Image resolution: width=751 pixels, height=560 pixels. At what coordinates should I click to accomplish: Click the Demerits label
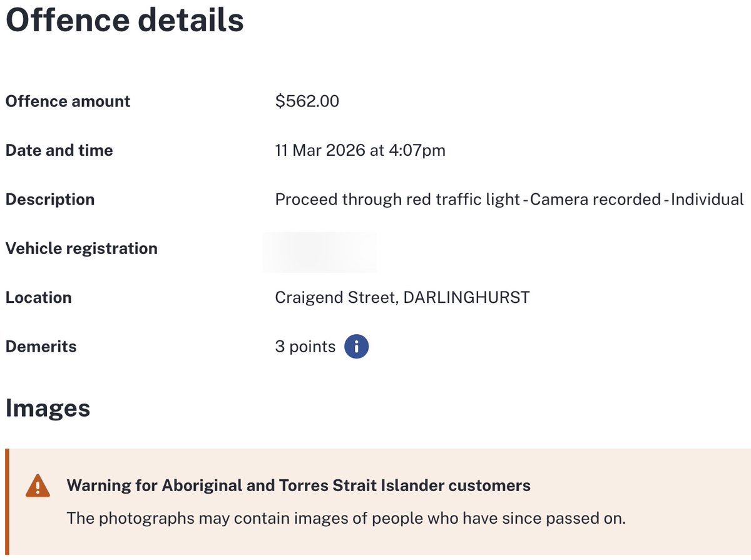pyautogui.click(x=41, y=347)
